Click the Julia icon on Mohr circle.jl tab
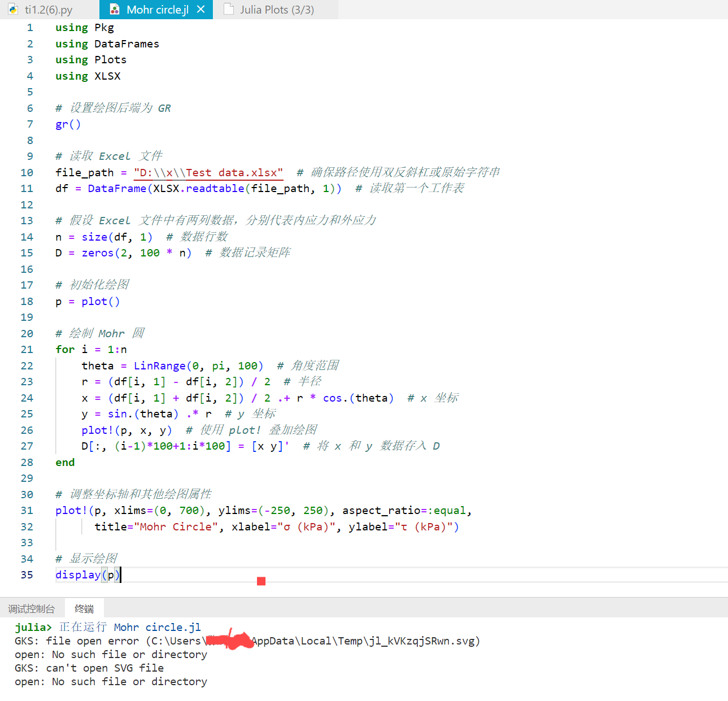The image size is (728, 701). click(115, 10)
